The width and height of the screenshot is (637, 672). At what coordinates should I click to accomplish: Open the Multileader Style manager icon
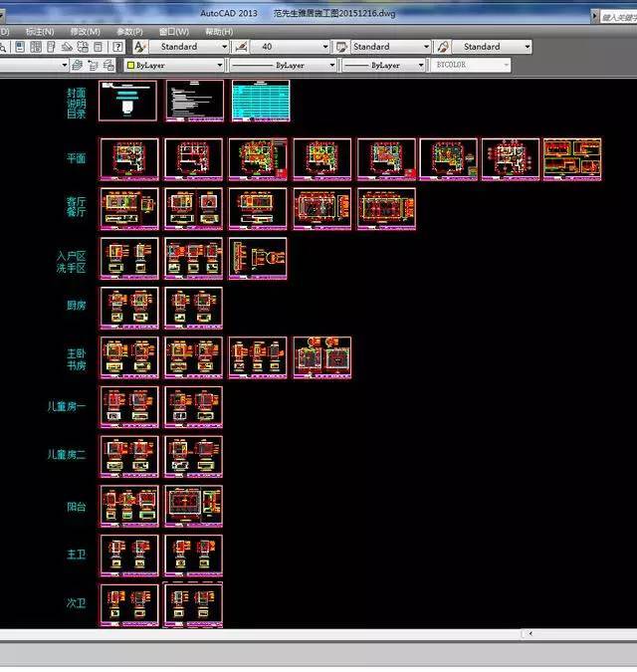click(443, 47)
